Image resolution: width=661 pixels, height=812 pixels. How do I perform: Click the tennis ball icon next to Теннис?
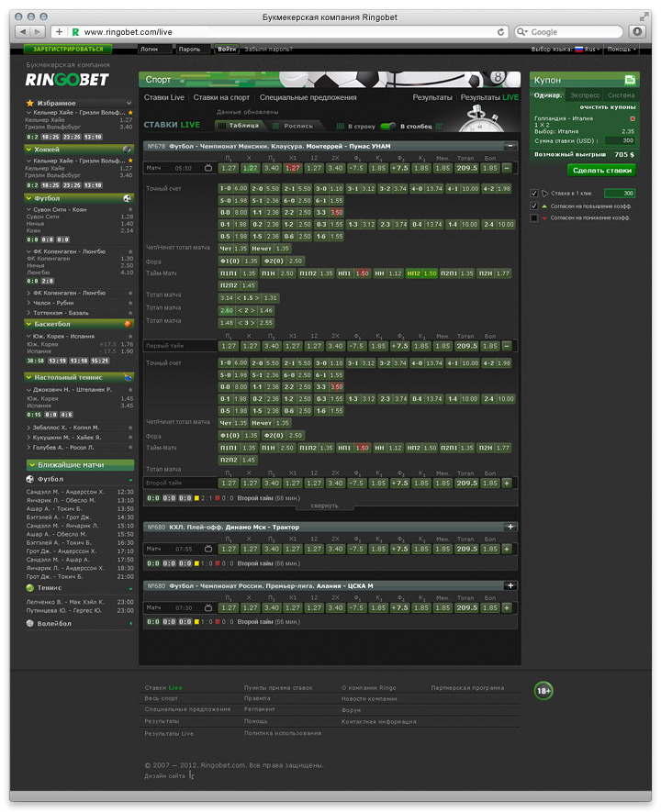[x=30, y=588]
